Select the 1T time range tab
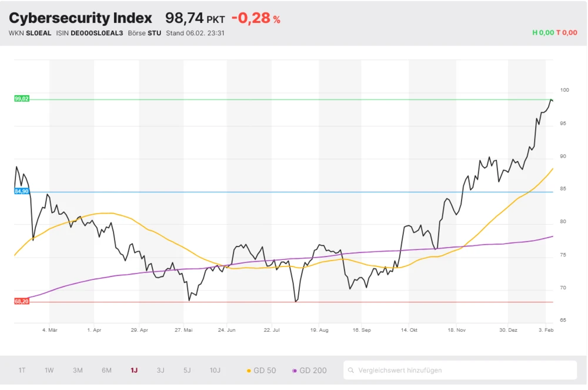Viewport: 588px width, 390px height. (x=22, y=371)
